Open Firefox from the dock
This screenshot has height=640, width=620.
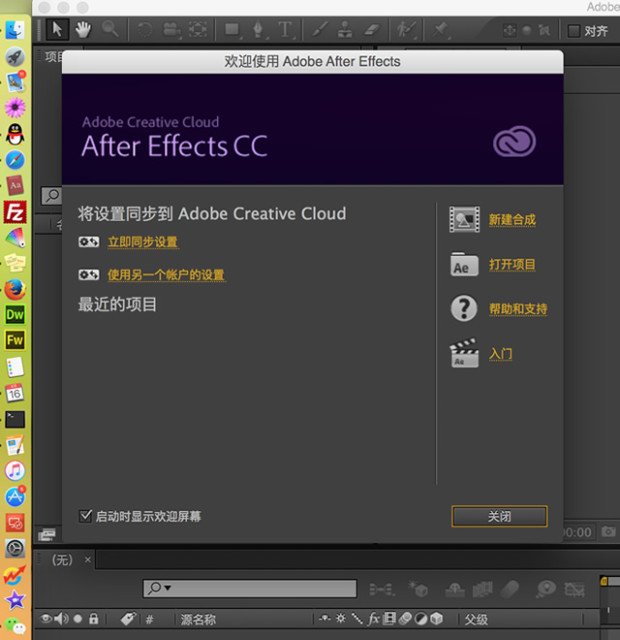15,289
